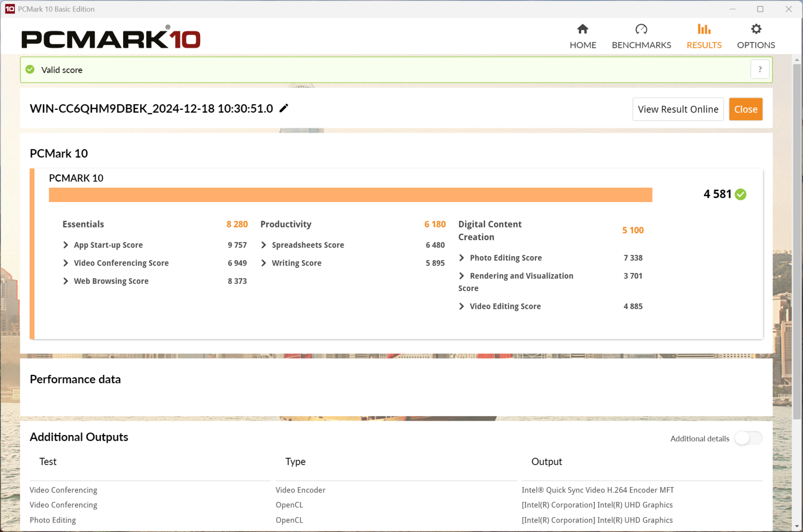Image resolution: width=803 pixels, height=532 pixels.
Task: Expand Photo Editing Score
Action: (462, 258)
